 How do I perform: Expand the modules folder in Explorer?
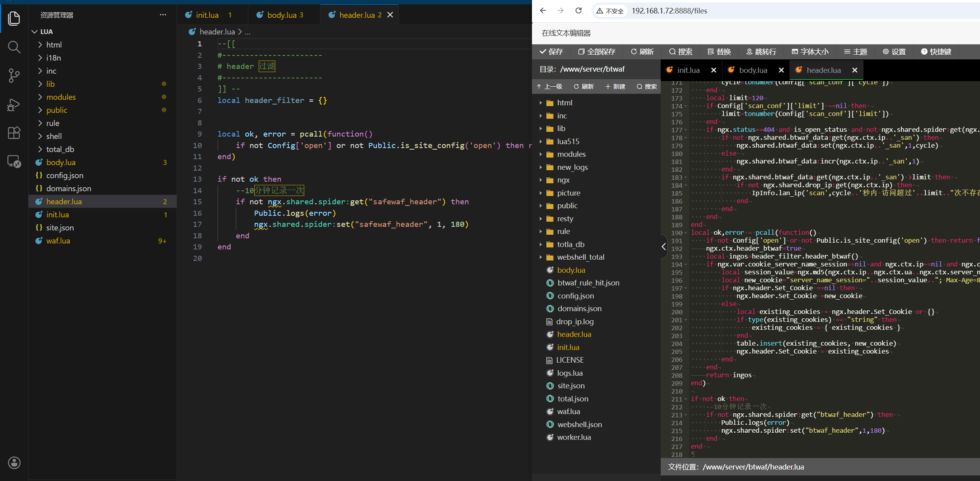(40, 97)
